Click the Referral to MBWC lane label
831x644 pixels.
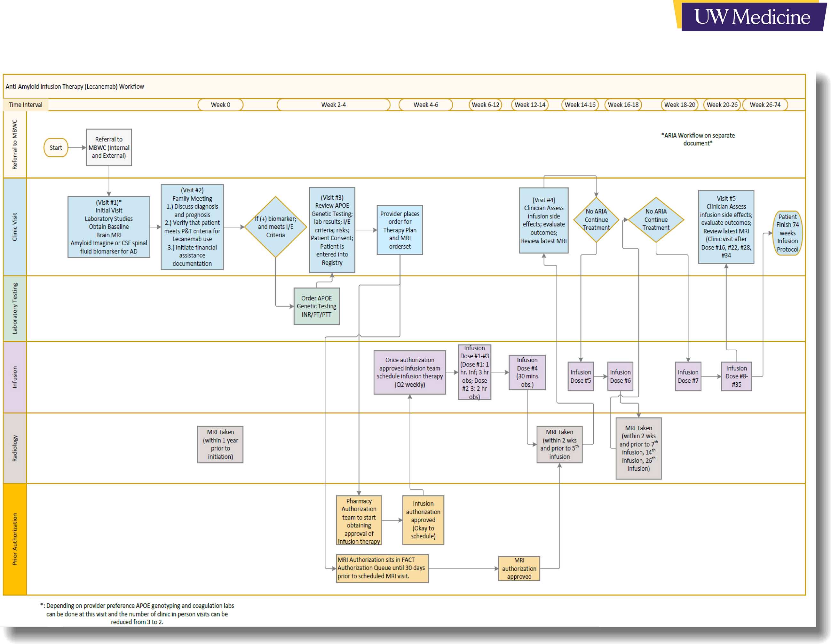click(x=15, y=145)
